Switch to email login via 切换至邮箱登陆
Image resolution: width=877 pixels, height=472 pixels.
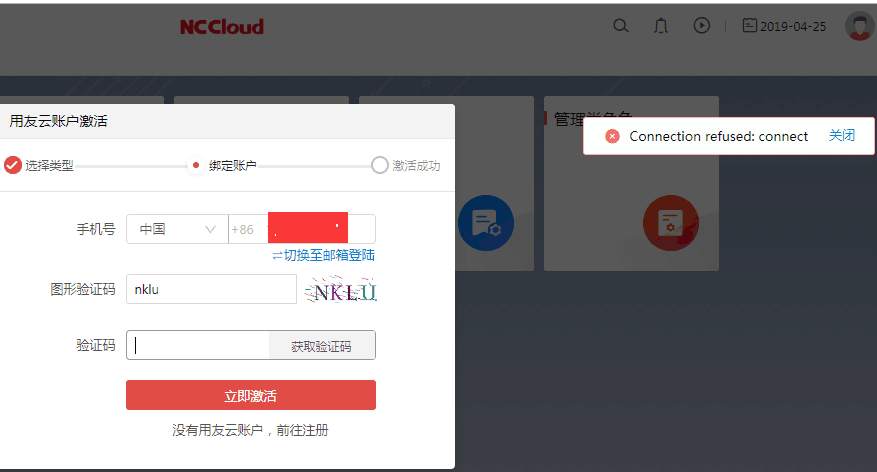point(323,256)
